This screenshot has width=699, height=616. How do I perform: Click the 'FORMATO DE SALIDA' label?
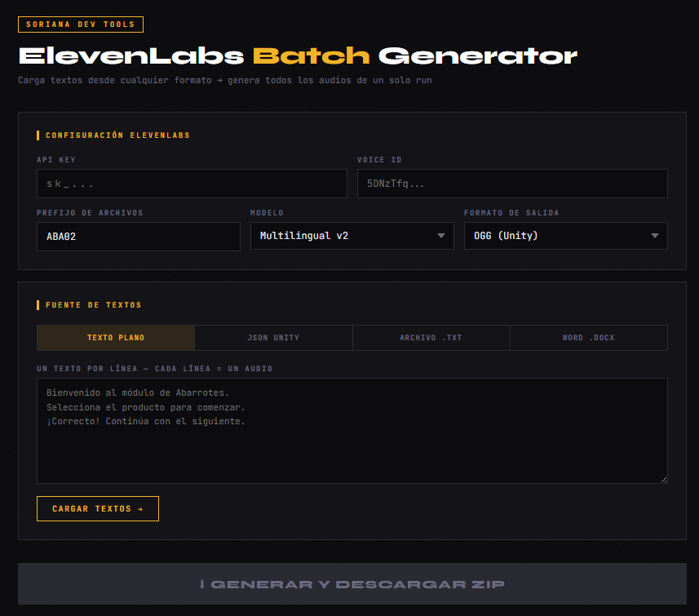coord(511,213)
